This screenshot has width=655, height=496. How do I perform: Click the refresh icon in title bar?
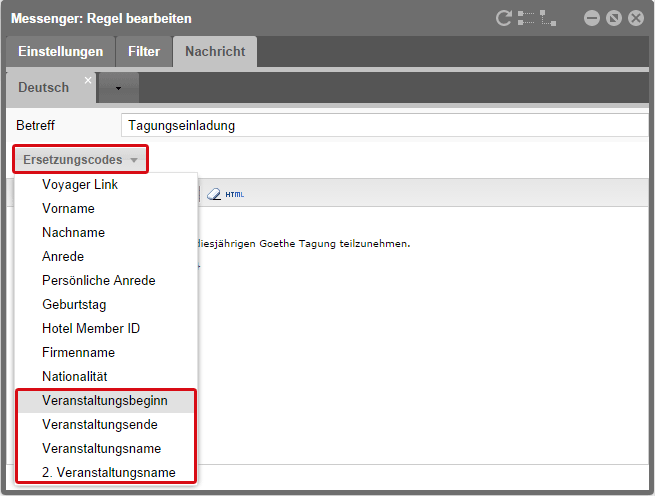[x=503, y=18]
